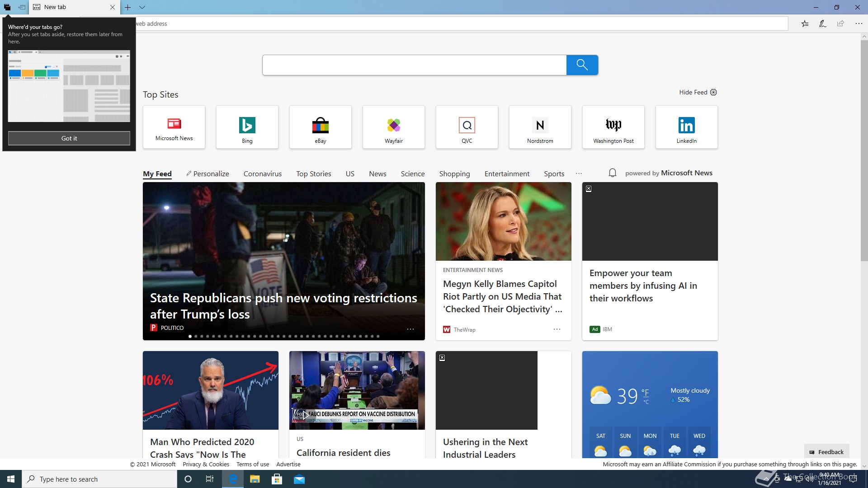Click the page vertical scrollbar
The height and width of the screenshot is (488, 868).
(x=864, y=150)
